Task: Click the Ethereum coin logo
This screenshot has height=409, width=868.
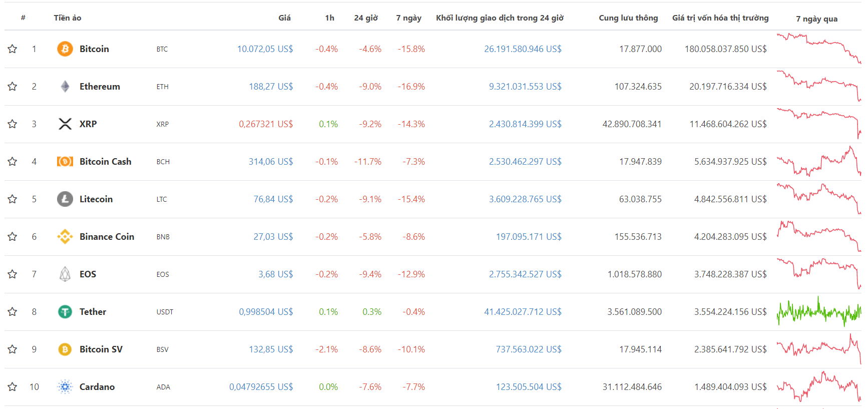Action: click(65, 87)
